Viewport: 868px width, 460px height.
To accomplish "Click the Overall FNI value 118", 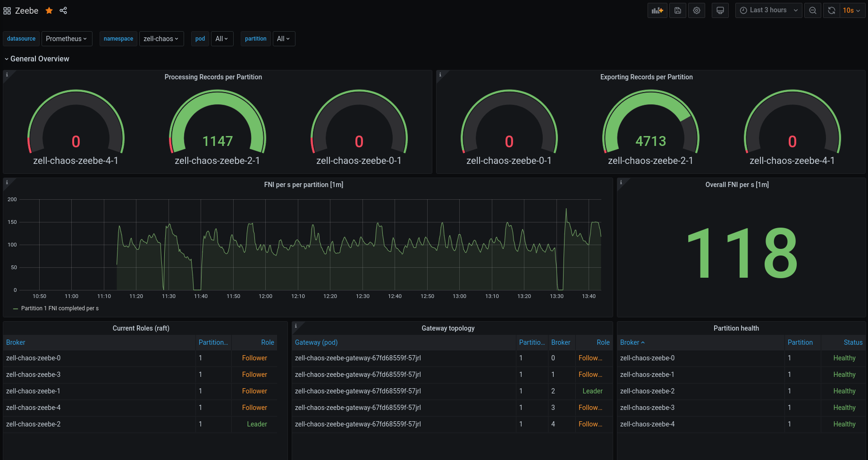I will 742,253.
